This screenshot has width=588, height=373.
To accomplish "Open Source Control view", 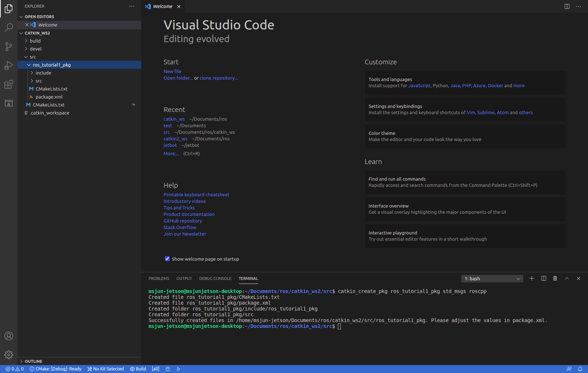I will pyautogui.click(x=8, y=46).
